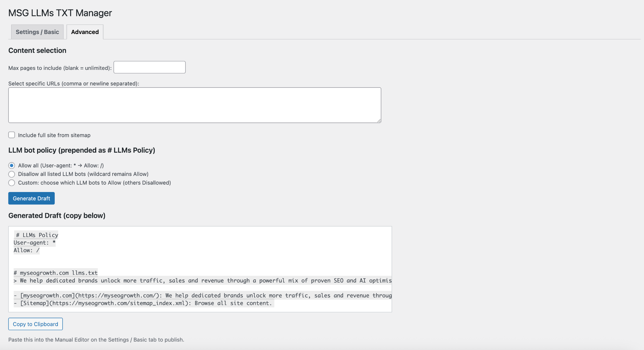The image size is (644, 350).
Task: Click the '# myseogrowth.com llms.txt' draft line
Action: tap(56, 273)
